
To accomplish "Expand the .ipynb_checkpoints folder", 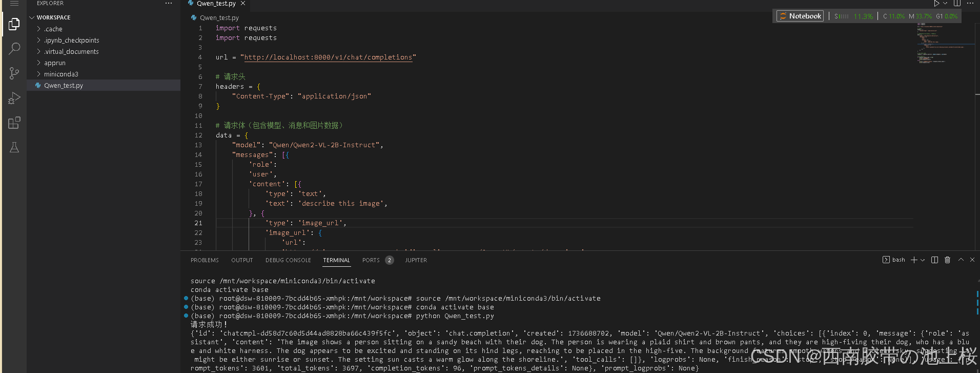I will point(104,41).
